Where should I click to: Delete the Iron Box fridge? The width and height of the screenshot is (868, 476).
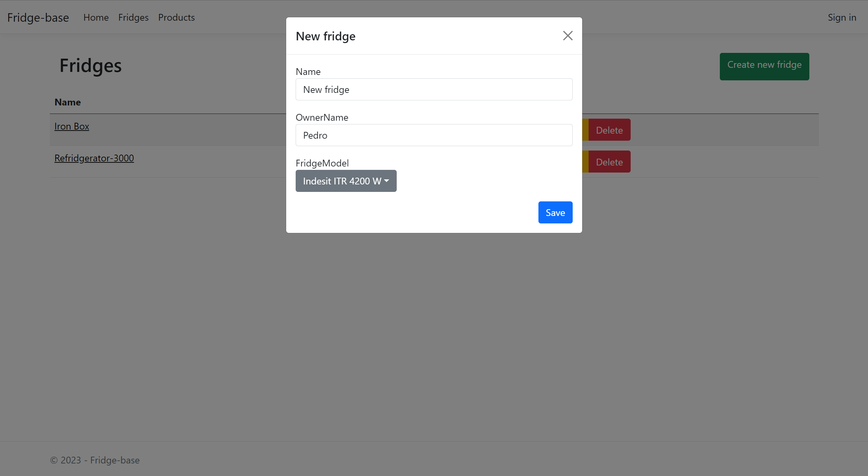coord(609,130)
